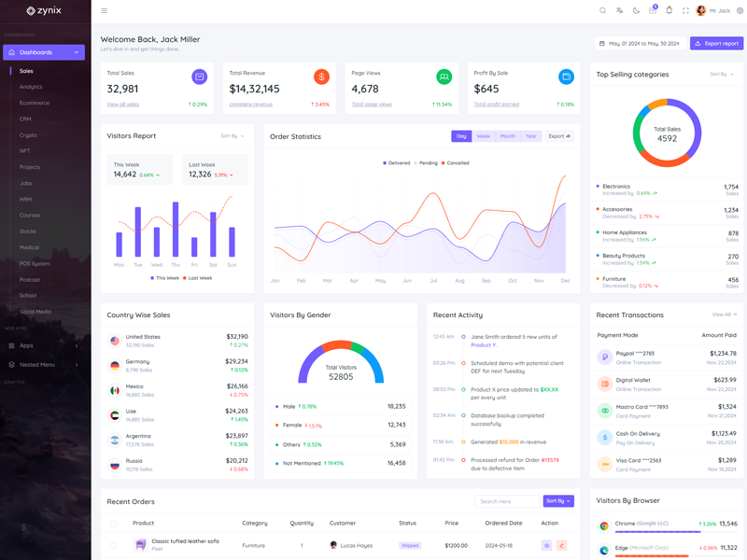Viewport: 747px width, 560px height.
Task: Expand the Apps sidebar menu
Action: [x=45, y=345]
